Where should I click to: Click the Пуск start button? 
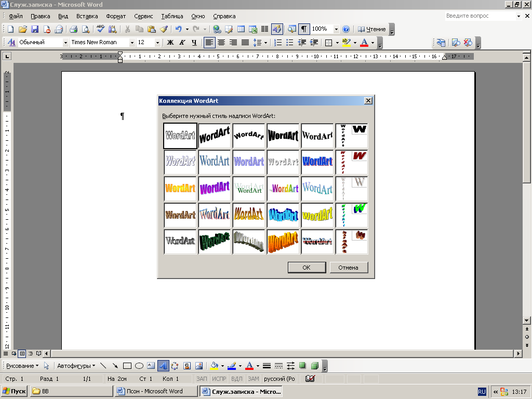click(14, 391)
